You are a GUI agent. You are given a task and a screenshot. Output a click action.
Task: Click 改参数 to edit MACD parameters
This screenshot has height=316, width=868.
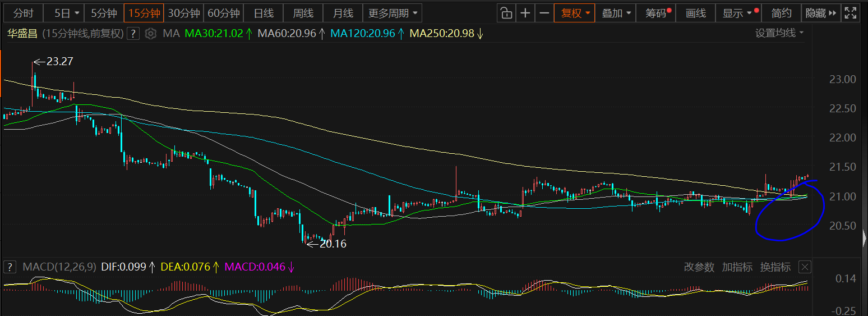699,267
